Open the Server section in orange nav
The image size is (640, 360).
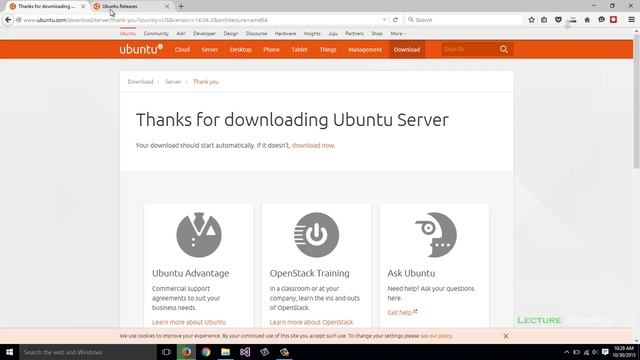pos(209,49)
